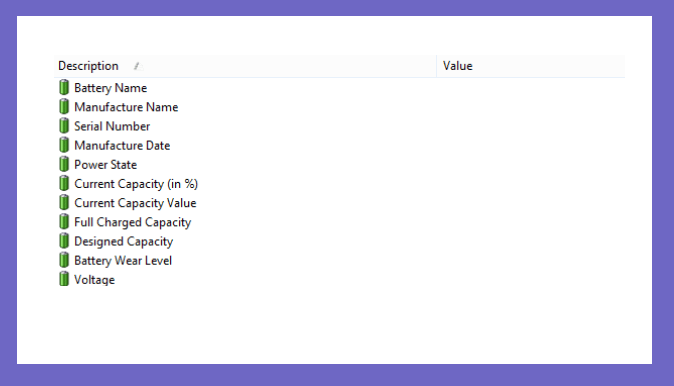Select the Designed Capacity row text
The image size is (674, 386).
coord(123,242)
